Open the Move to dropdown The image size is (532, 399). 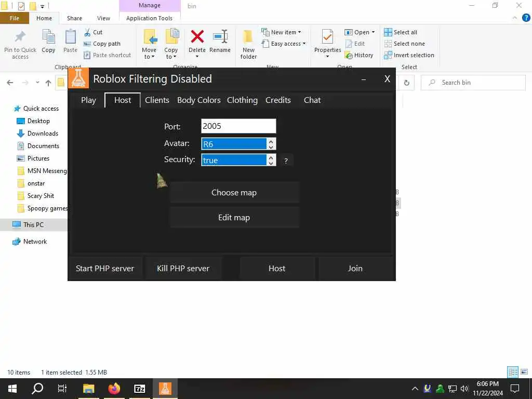click(x=149, y=44)
